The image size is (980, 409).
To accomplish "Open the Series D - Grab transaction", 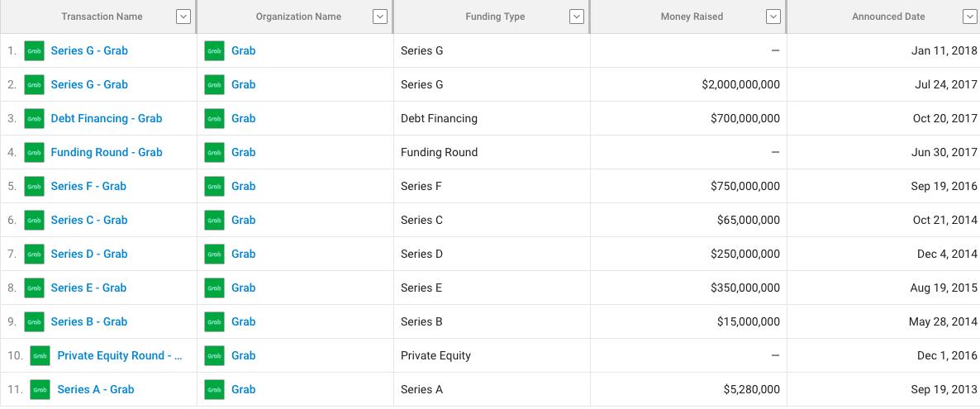I will pos(89,254).
